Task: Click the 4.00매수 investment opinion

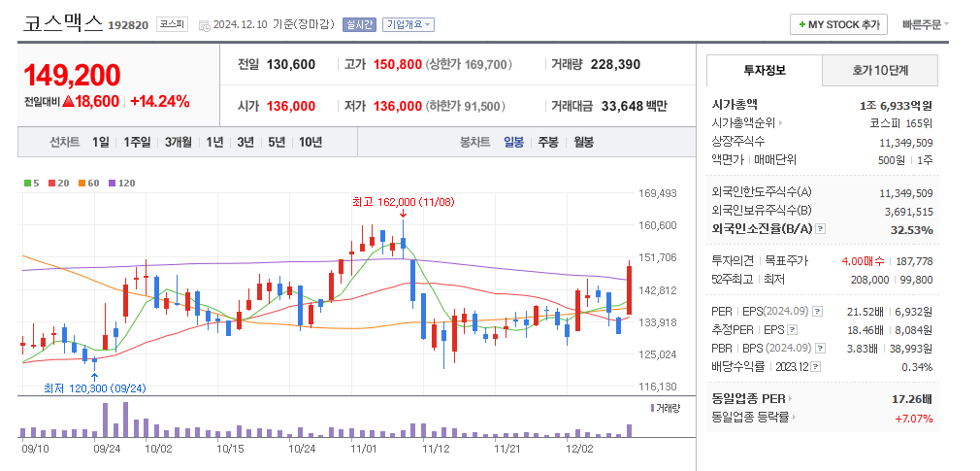Action: point(862,261)
